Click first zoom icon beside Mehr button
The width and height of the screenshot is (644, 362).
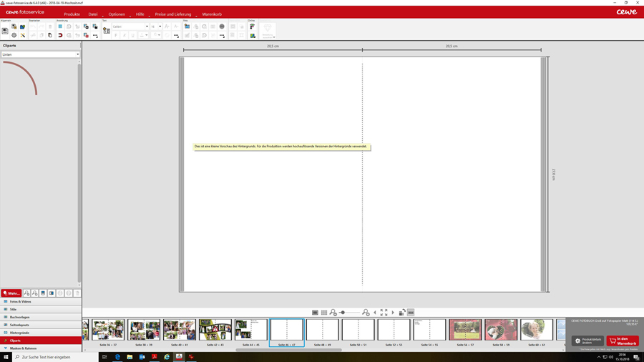pyautogui.click(x=26, y=293)
